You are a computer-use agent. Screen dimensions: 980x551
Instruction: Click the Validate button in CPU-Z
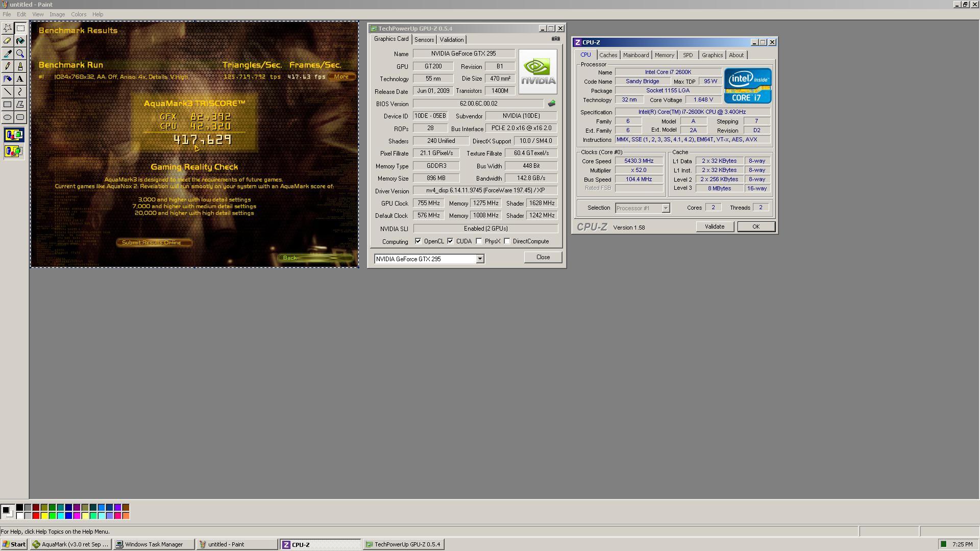(x=715, y=227)
